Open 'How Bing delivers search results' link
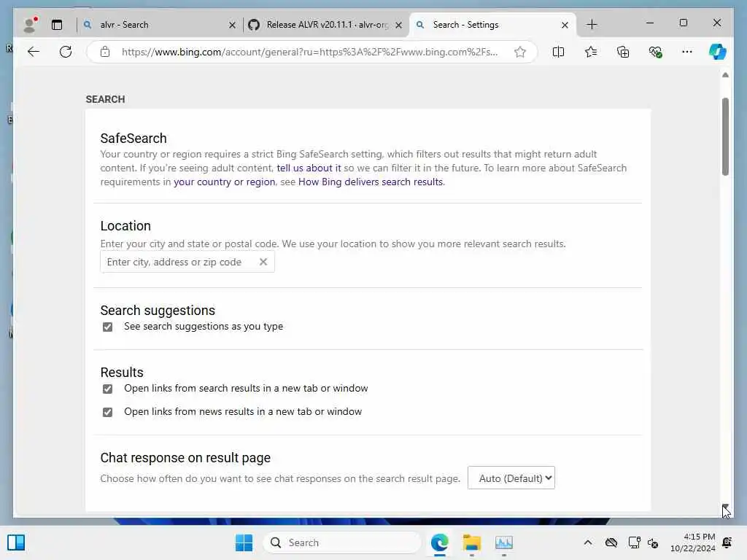 pyautogui.click(x=371, y=182)
